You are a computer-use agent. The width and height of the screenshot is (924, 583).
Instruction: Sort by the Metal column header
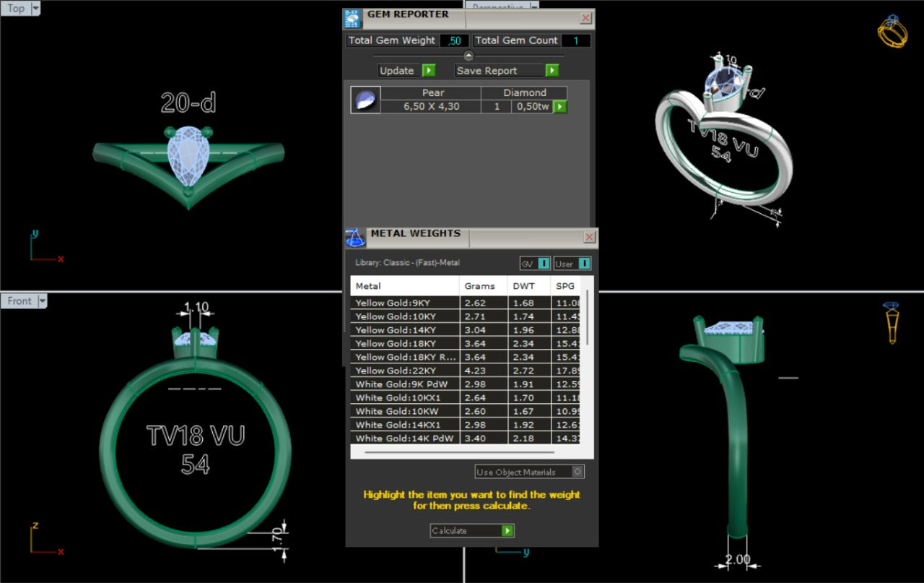405,286
